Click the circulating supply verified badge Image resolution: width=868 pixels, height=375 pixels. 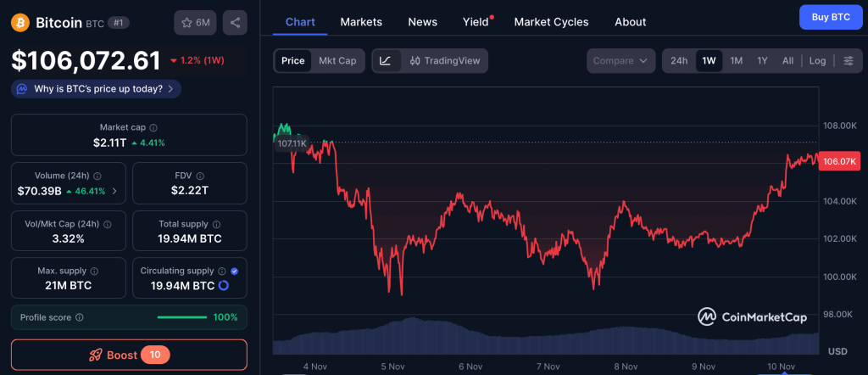click(234, 271)
